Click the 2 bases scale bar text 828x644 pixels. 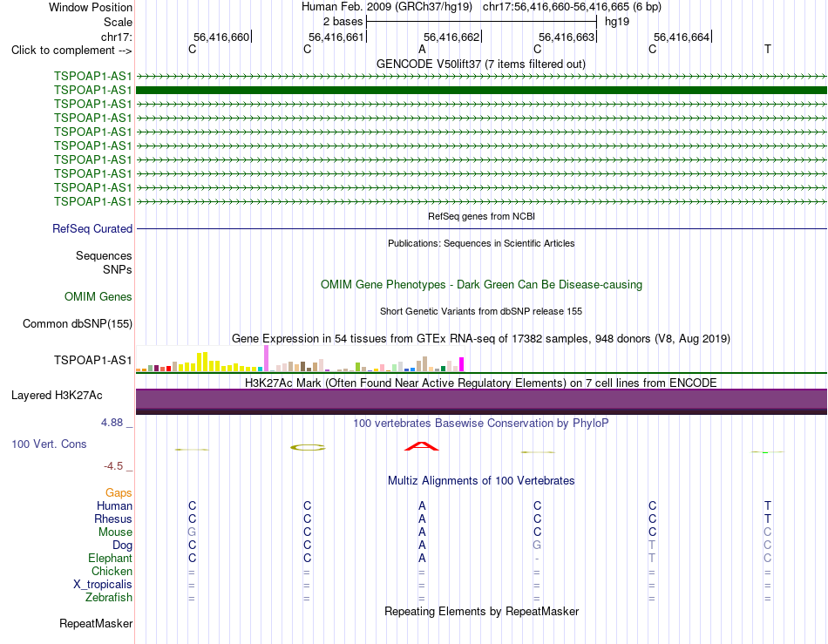343,22
